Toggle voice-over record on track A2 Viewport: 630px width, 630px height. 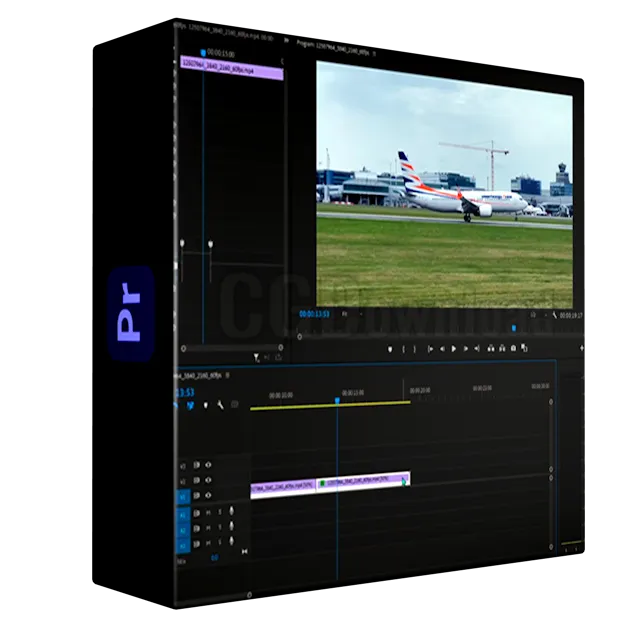[232, 526]
